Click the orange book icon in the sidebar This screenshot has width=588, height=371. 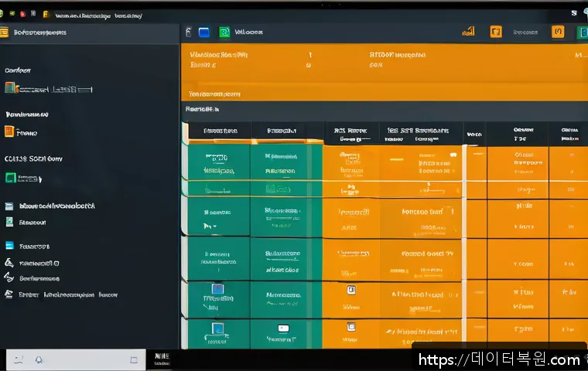tap(9, 132)
